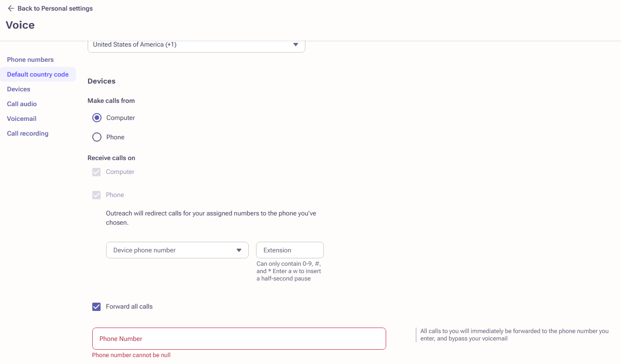This screenshot has width=621, height=364.
Task: Navigate to Call recording settings
Action: tap(28, 133)
